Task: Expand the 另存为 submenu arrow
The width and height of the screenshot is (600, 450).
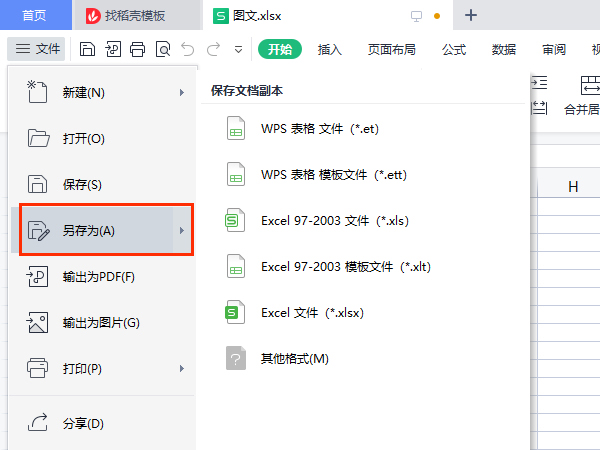Action: (x=182, y=230)
